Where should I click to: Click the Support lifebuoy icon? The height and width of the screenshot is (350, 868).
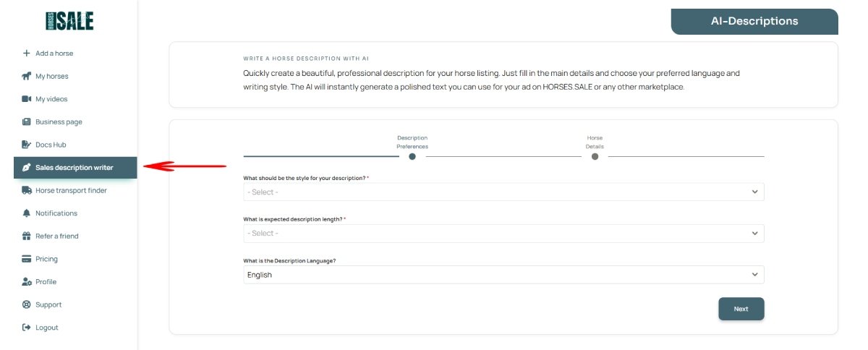[27, 305]
